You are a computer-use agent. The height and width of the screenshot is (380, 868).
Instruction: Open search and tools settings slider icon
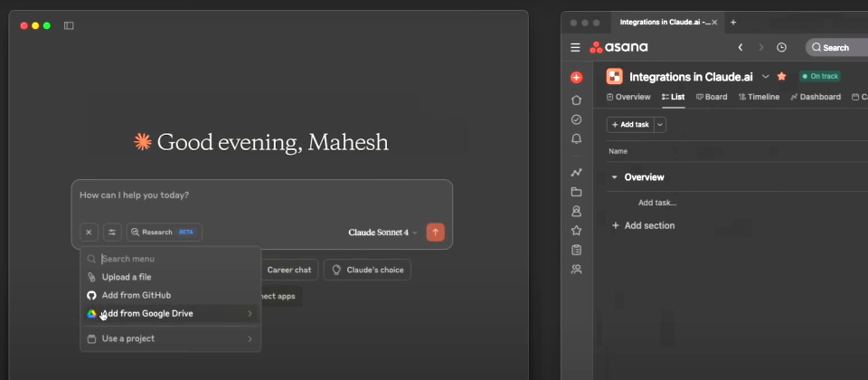point(112,233)
